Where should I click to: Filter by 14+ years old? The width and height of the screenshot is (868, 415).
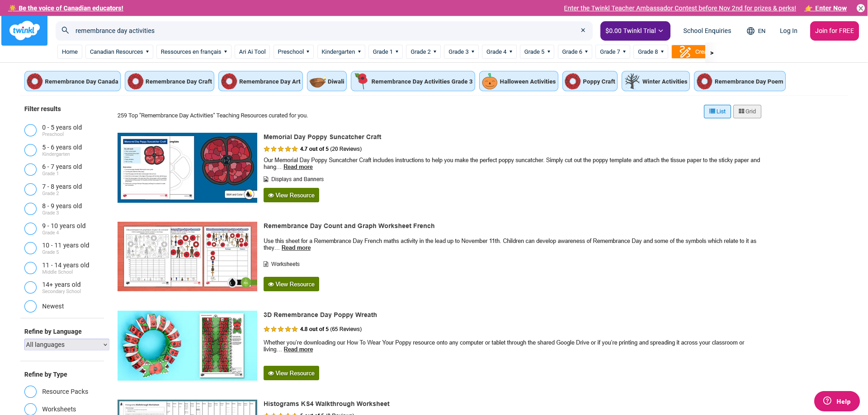30,288
